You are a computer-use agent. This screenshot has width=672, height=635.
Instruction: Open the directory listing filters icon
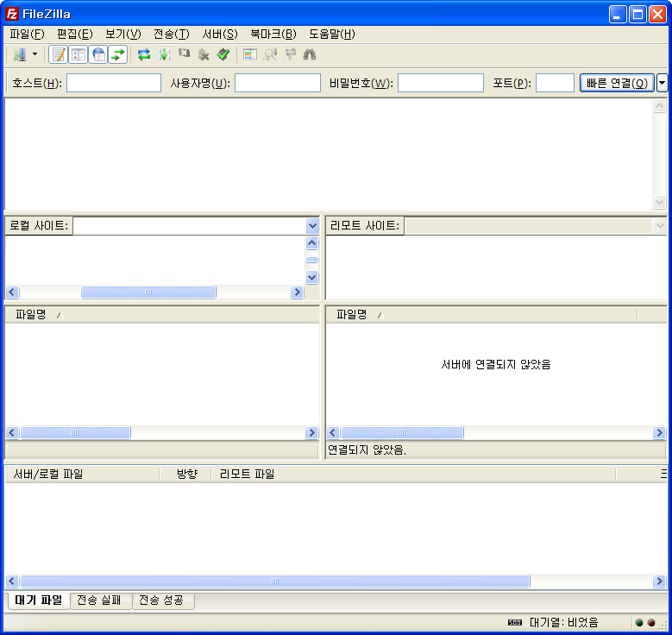pyautogui.click(x=250, y=54)
